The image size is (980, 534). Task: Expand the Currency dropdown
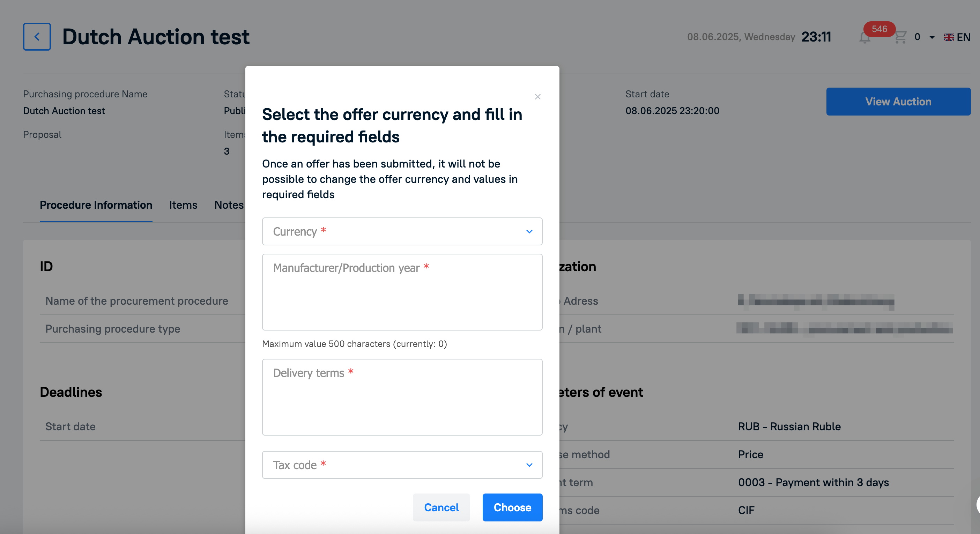point(402,231)
